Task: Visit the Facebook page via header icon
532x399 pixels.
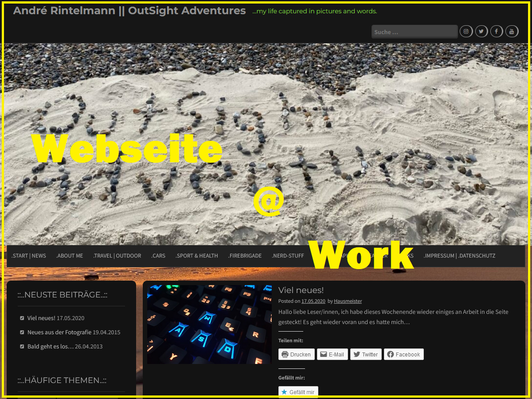Action: 497,31
